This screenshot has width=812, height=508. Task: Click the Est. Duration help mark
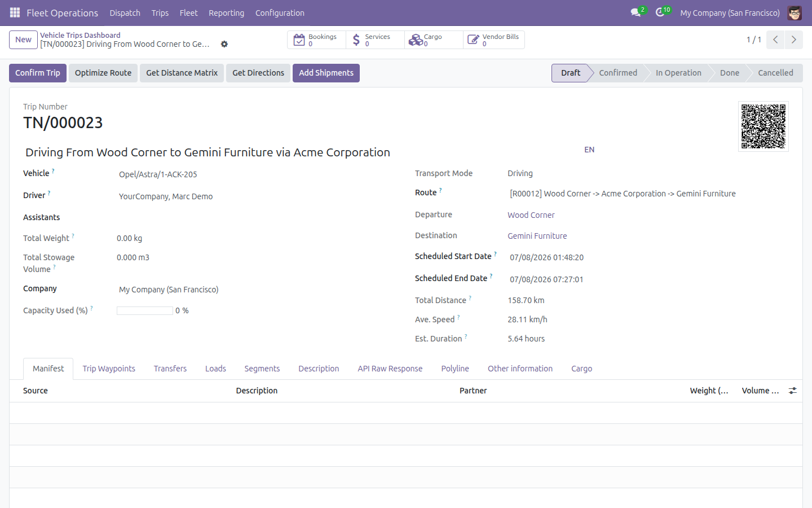tap(466, 336)
